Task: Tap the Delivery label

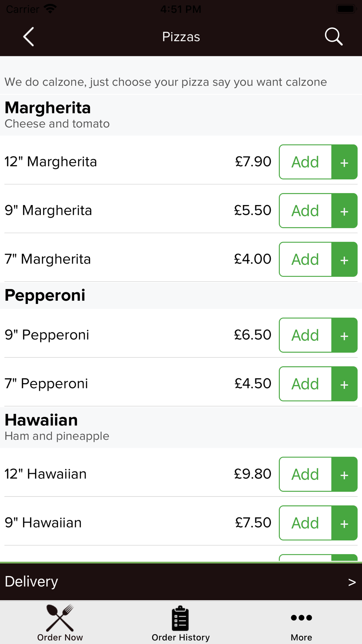Action: point(31,581)
